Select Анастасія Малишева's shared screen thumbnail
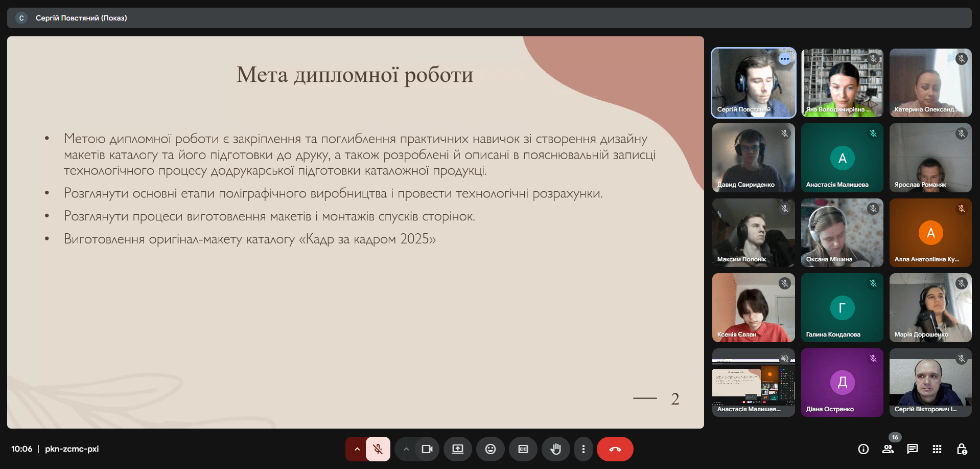This screenshot has width=980, height=469. (753, 383)
